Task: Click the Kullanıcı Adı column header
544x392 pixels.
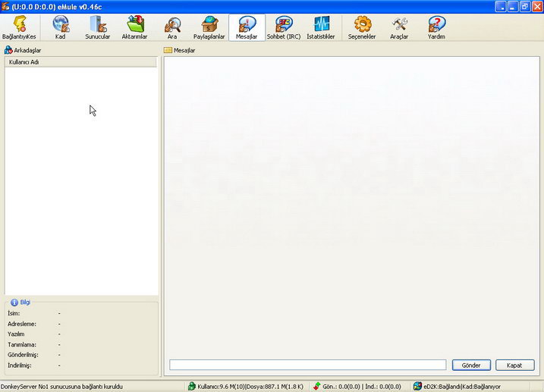Action: pos(80,62)
